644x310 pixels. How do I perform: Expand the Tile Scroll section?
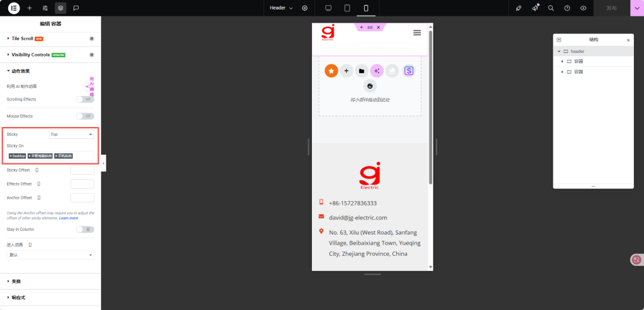coord(22,38)
